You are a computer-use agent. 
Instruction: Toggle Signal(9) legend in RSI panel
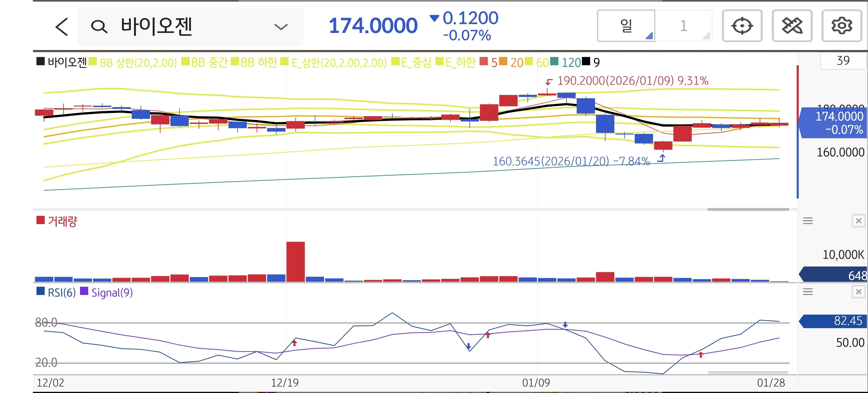pos(111,293)
